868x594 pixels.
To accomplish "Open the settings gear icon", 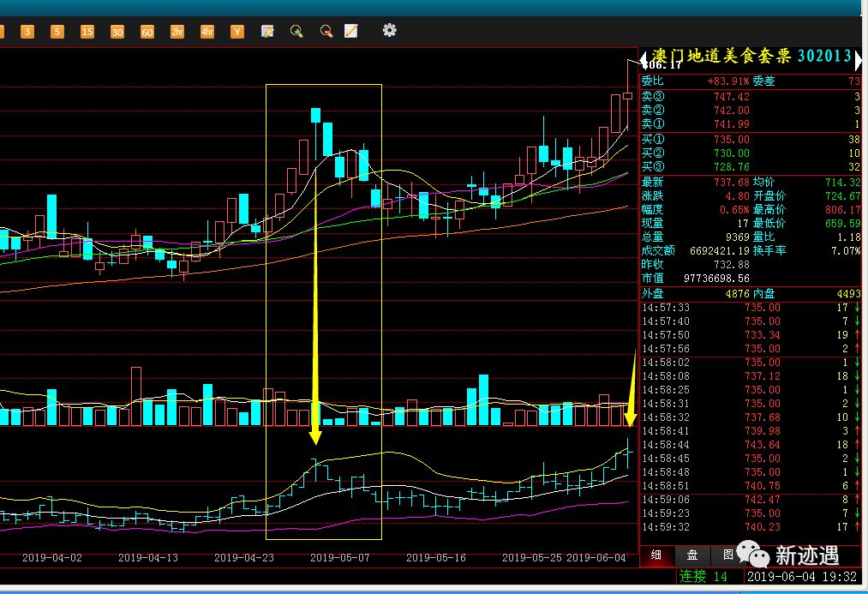I will point(390,30).
